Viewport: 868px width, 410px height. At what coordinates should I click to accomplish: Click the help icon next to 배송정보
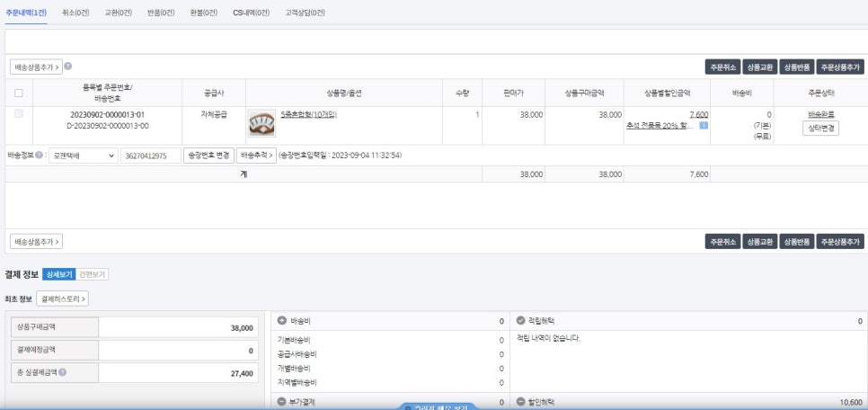40,156
